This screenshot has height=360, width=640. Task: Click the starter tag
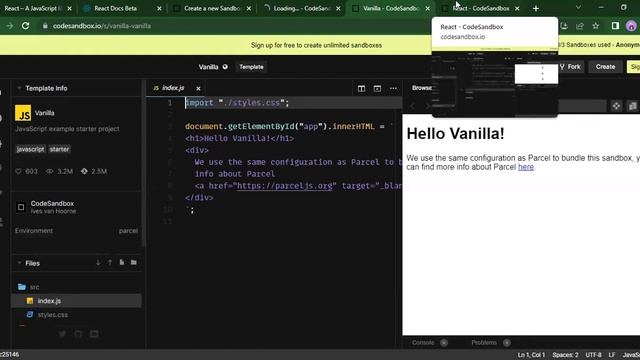click(59, 149)
